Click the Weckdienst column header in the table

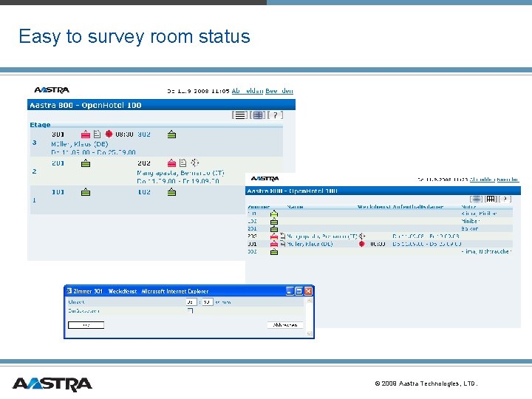tap(374, 207)
